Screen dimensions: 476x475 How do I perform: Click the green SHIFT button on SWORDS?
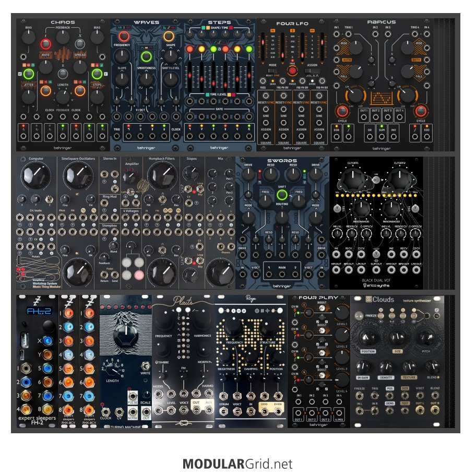[x=282, y=195]
